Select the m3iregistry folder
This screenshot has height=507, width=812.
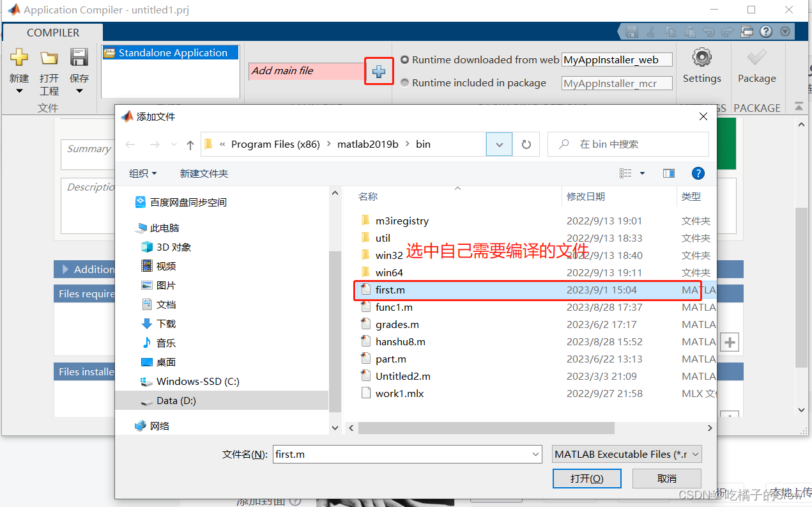[395, 221]
